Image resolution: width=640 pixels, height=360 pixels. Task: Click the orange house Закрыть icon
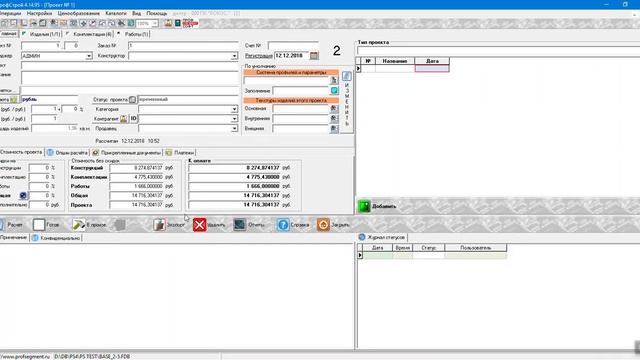click(323, 224)
